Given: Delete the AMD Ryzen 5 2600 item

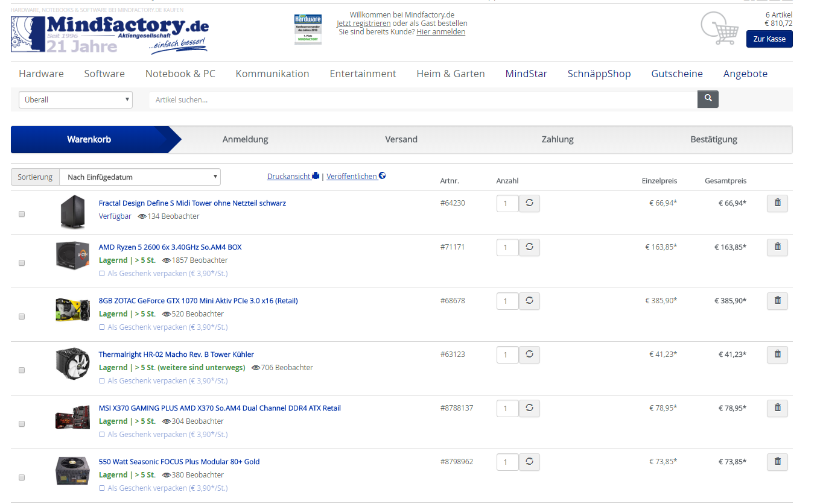Looking at the screenshot, I should tap(777, 247).
